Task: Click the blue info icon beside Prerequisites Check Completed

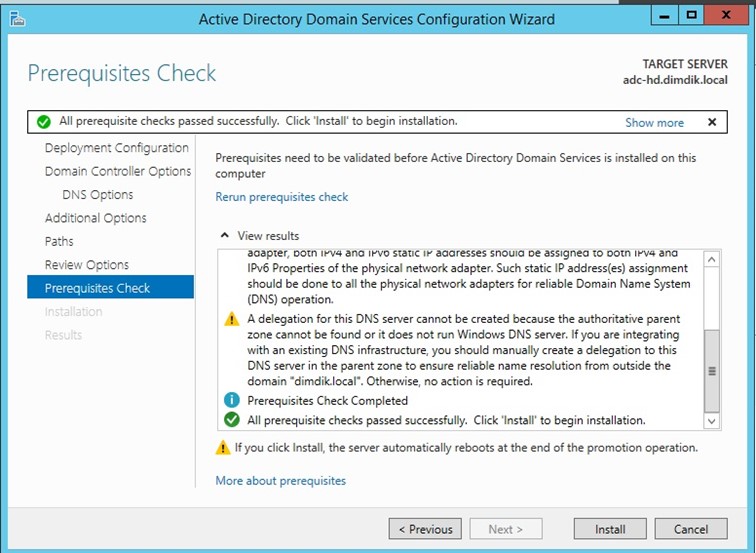Action: (x=232, y=400)
